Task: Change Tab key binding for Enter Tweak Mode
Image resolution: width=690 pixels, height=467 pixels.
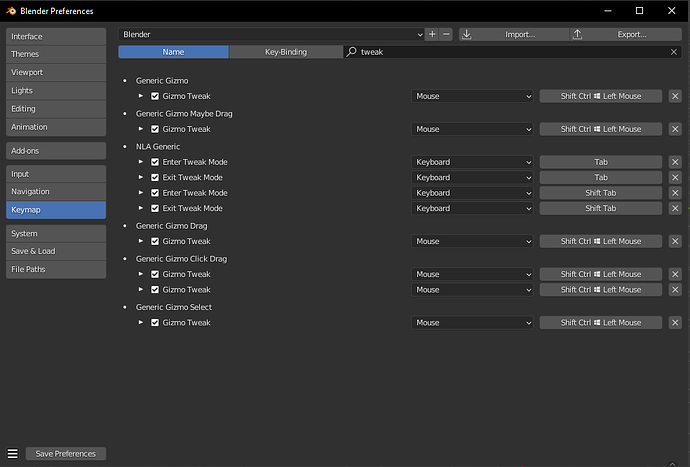Action: pos(601,162)
